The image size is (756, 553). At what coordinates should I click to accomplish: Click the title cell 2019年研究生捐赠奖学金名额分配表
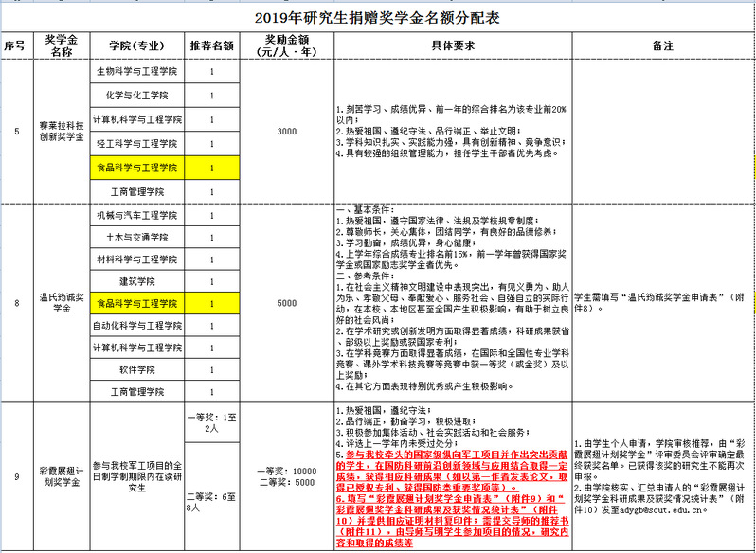[377, 17]
